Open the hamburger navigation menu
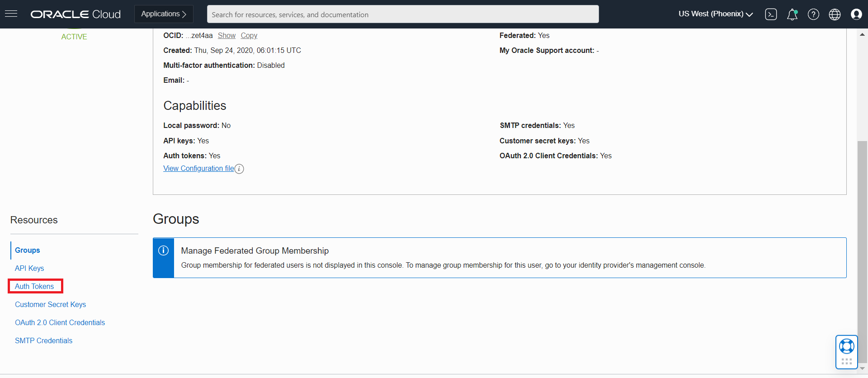The image size is (868, 378). click(11, 14)
